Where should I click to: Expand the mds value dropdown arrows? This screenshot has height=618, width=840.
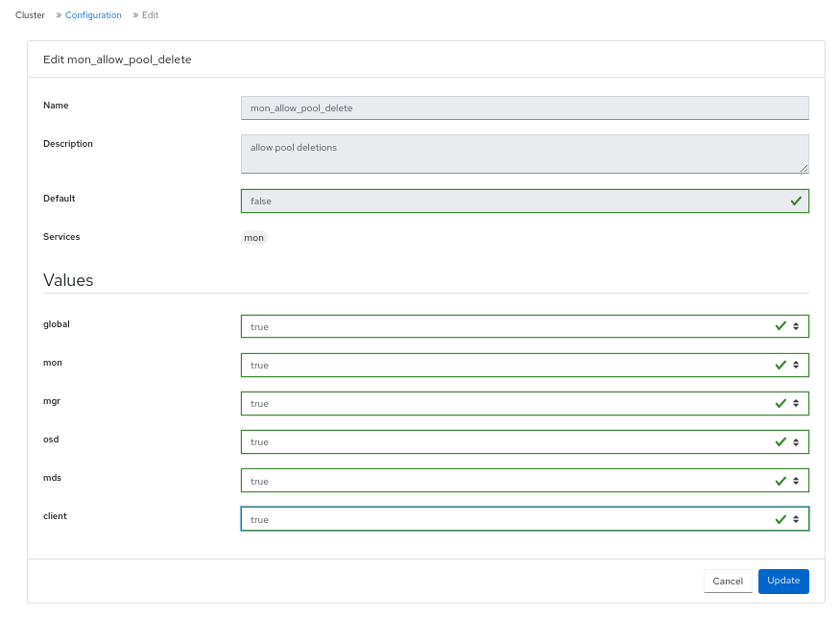tap(796, 481)
